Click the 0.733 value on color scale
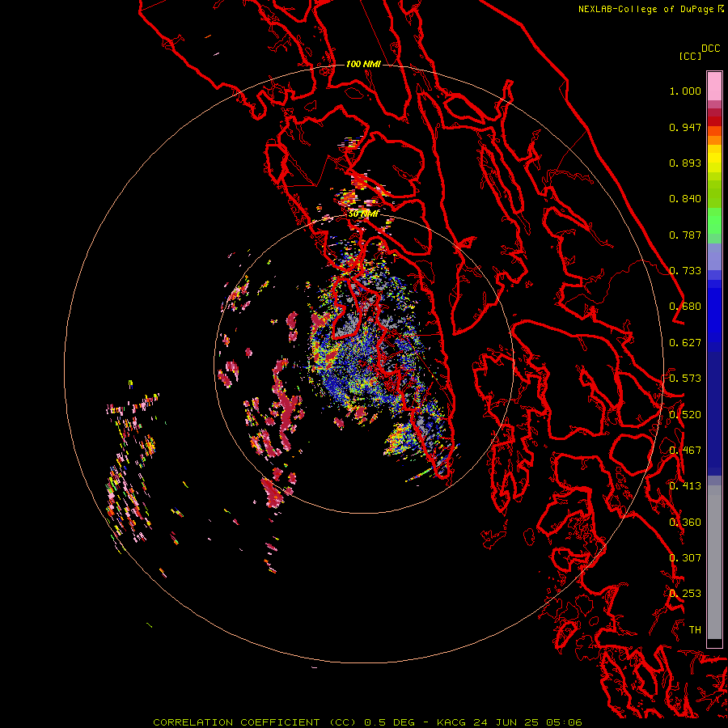 point(685,271)
